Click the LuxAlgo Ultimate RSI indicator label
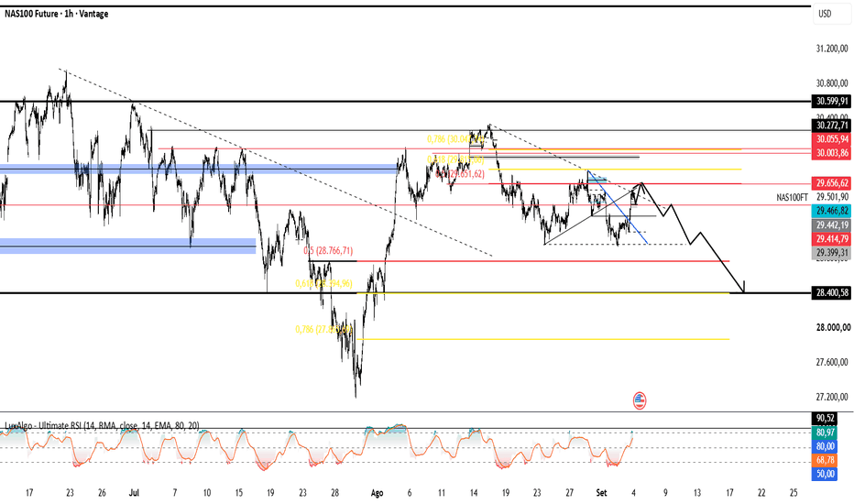The width and height of the screenshot is (854, 504). tap(102, 425)
